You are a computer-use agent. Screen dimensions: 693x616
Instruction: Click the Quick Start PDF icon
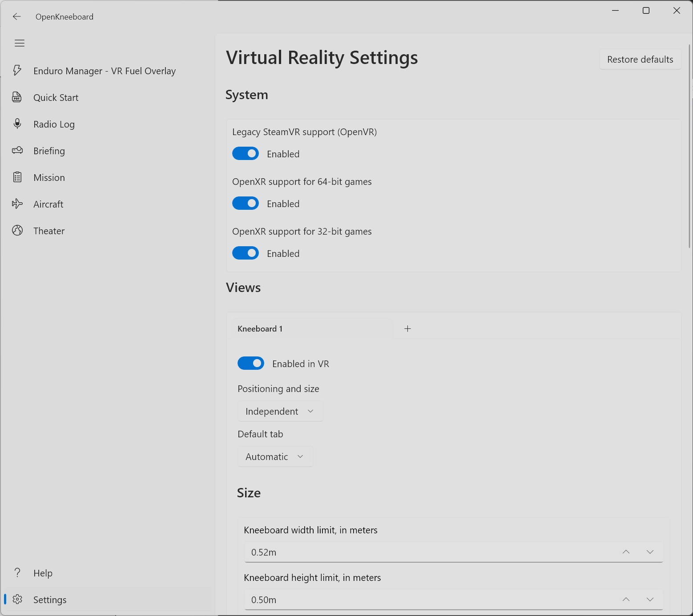[17, 97]
